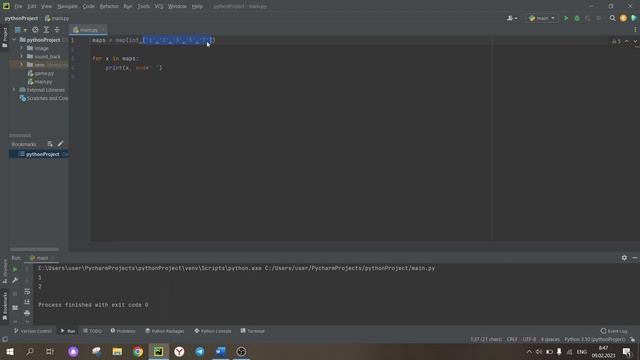This screenshot has height=360, width=640.
Task: Show hidden system tray icons chevron
Action: tap(529, 351)
